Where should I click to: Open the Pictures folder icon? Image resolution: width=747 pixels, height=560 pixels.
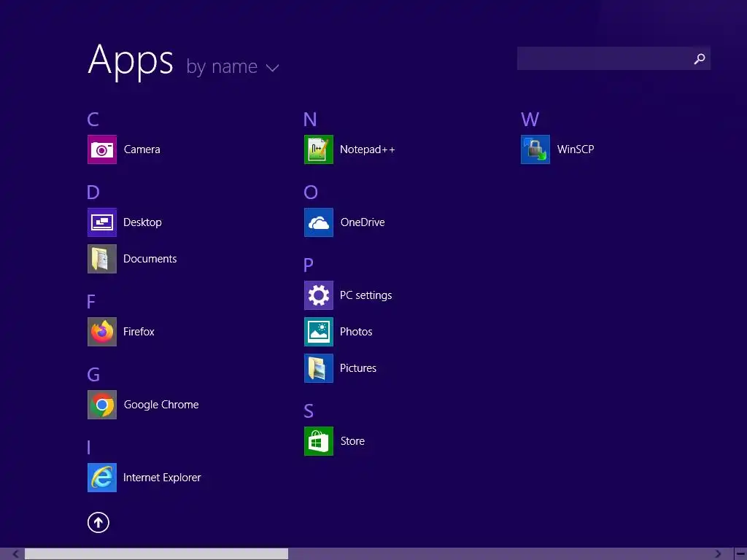point(319,368)
